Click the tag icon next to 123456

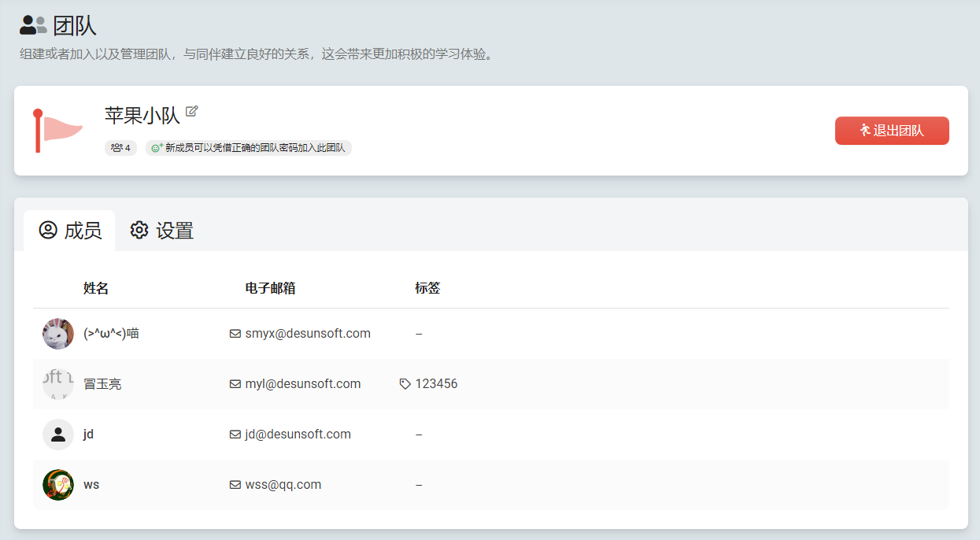coord(404,383)
